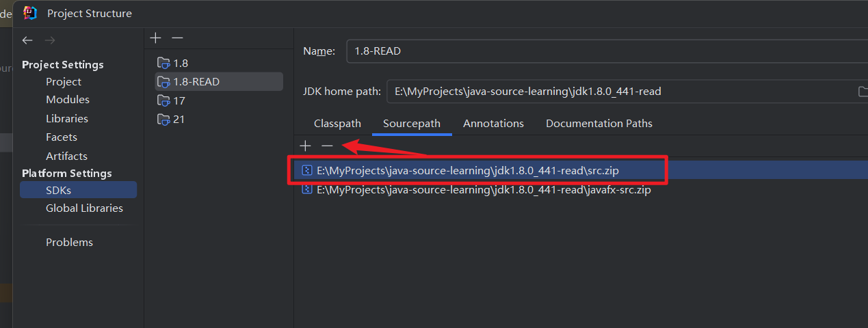Remove selected SDK with minus icon
The height and width of the screenshot is (328, 868).
click(x=177, y=38)
